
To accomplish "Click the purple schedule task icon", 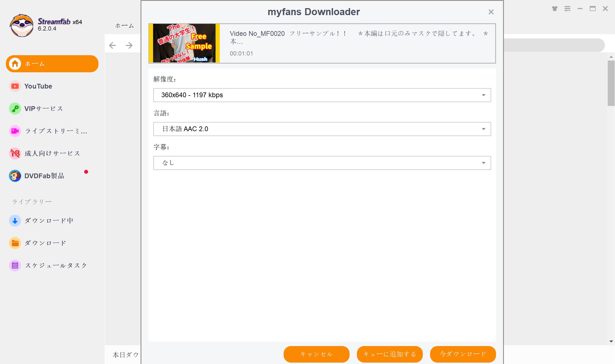I will 15,265.
